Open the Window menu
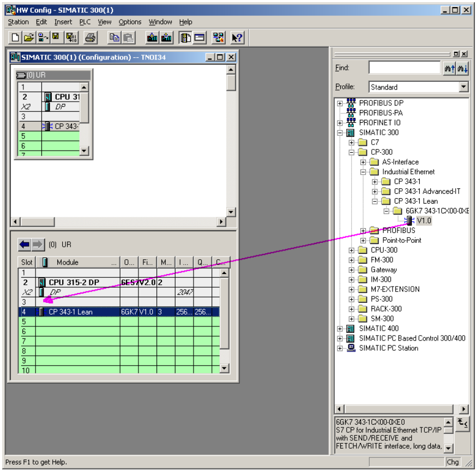Screen dimensions: 476x471 point(160,22)
